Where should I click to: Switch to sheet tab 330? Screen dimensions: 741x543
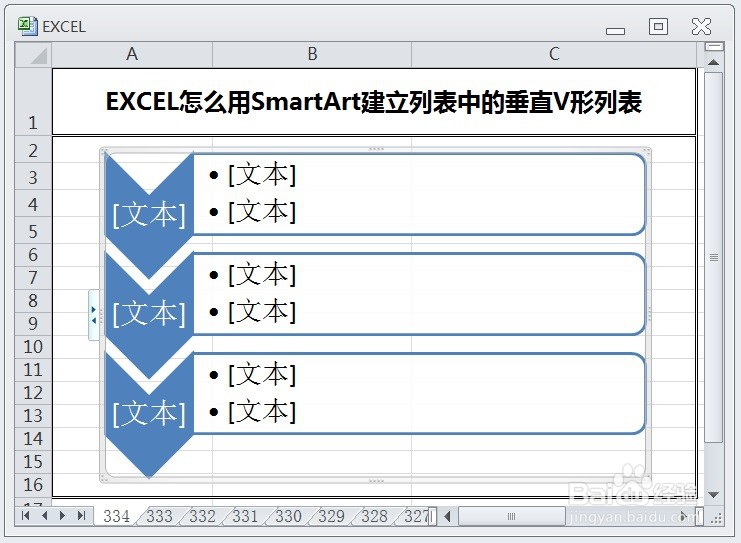point(288,516)
